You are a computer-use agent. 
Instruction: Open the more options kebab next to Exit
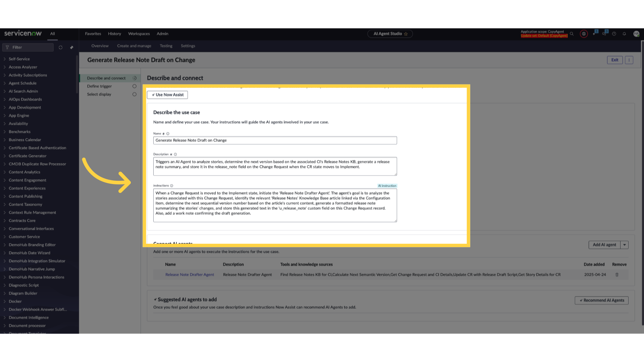[x=629, y=60]
